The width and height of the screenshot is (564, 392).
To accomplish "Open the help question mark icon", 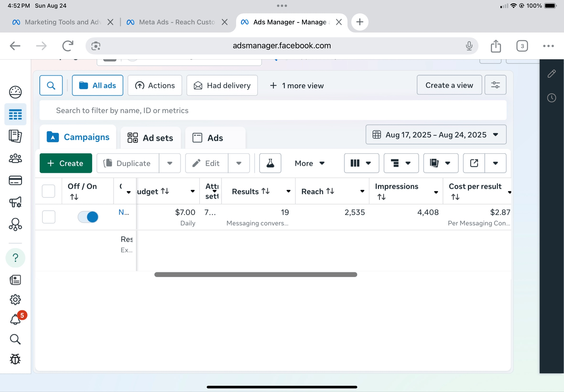I will pyautogui.click(x=15, y=258).
